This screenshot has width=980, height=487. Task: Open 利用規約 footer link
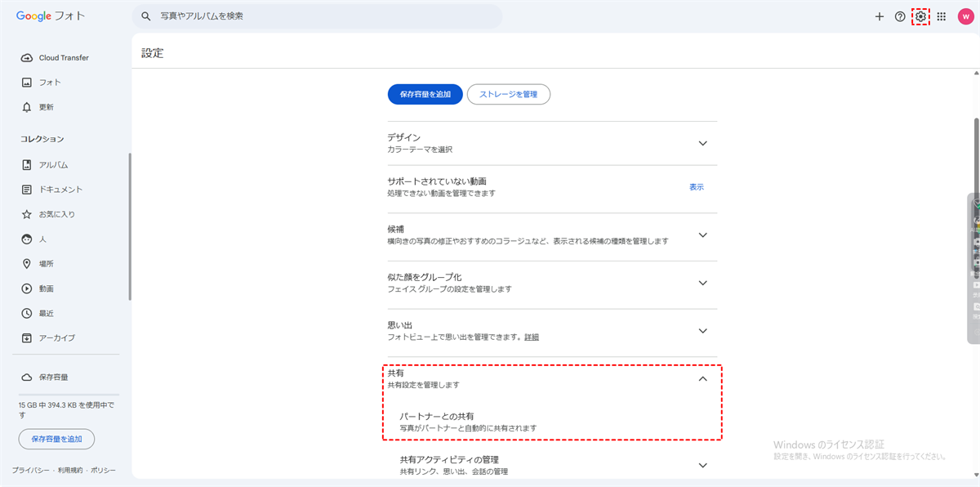tap(70, 471)
